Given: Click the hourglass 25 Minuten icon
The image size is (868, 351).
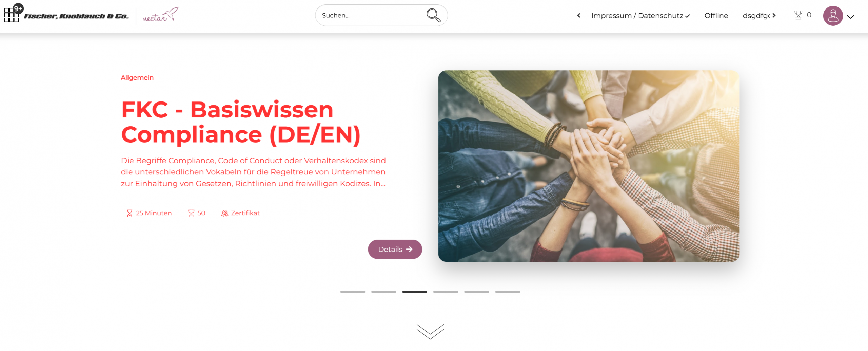Looking at the screenshot, I should (130, 213).
